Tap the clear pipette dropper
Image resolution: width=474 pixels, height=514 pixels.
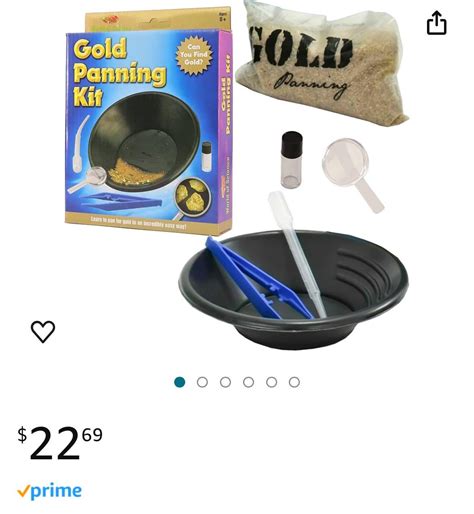[297, 253]
